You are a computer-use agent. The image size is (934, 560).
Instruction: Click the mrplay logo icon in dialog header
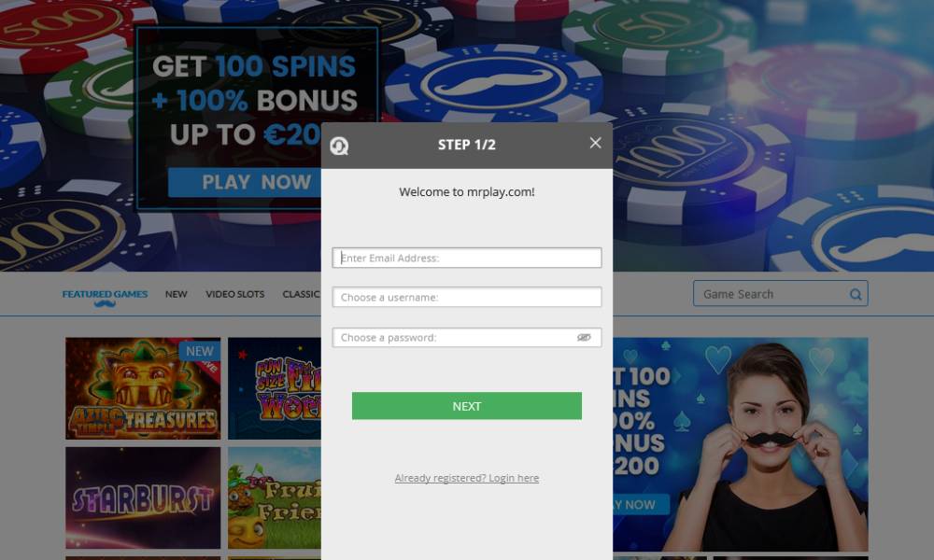pos(340,146)
